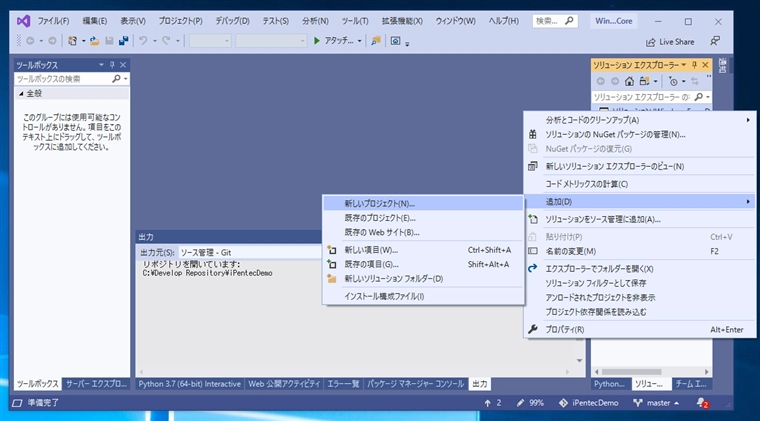Screen dimensions: 760x421
Task: Click the Live Share icon
Action: [650, 42]
